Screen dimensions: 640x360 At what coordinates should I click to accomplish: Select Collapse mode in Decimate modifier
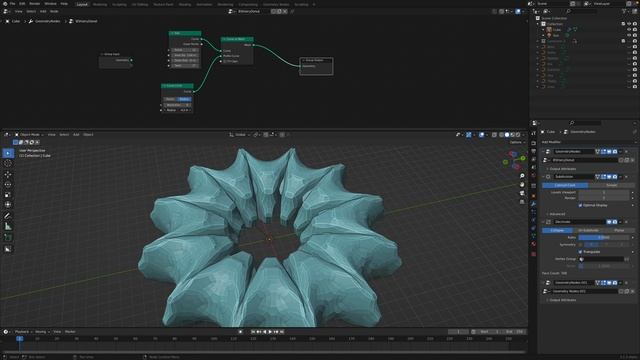(x=558, y=231)
